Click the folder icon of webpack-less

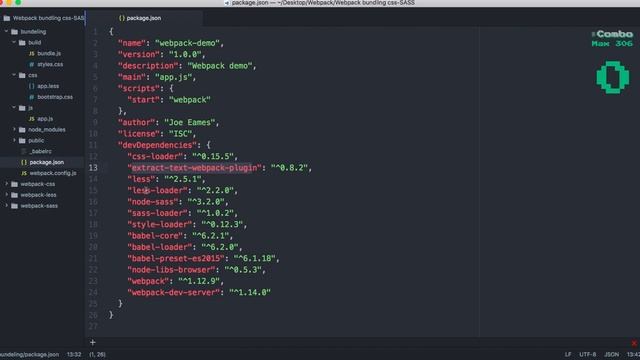(x=14, y=195)
